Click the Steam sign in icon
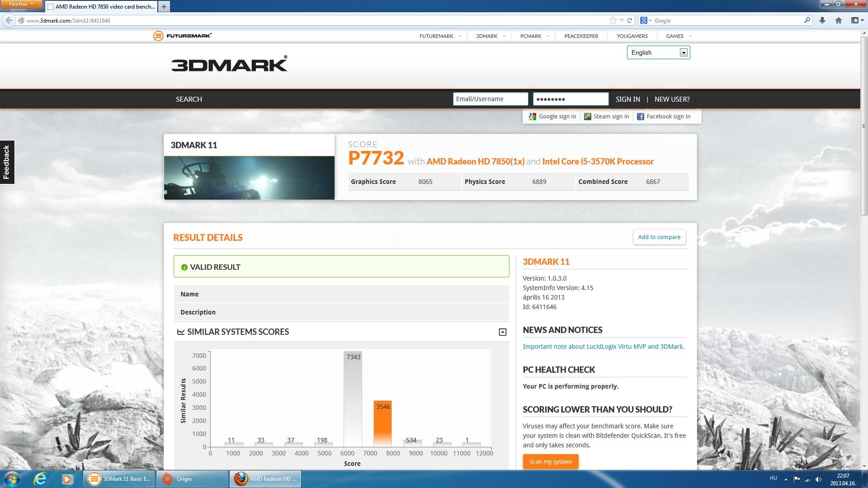Viewport: 868px width, 488px height. coord(587,117)
